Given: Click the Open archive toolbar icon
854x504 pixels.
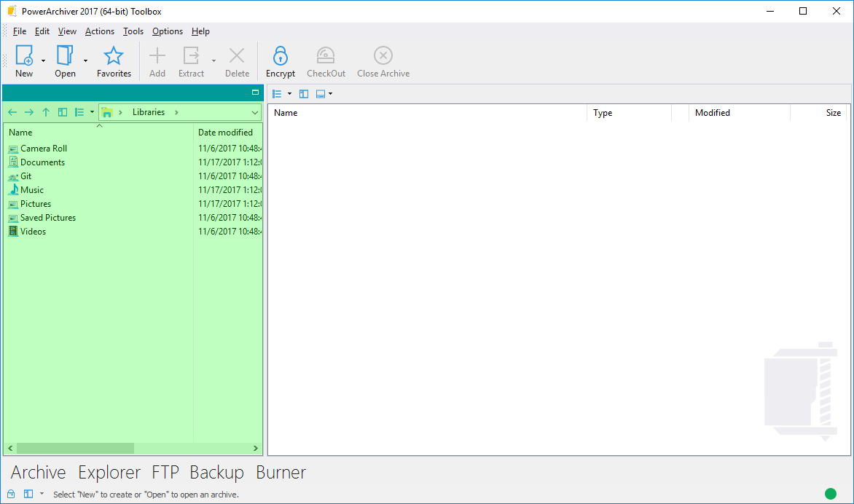Looking at the screenshot, I should (65, 55).
